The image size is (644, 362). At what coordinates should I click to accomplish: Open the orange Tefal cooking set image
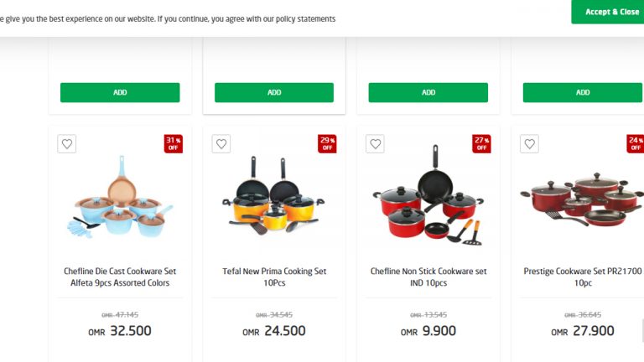[x=274, y=195]
